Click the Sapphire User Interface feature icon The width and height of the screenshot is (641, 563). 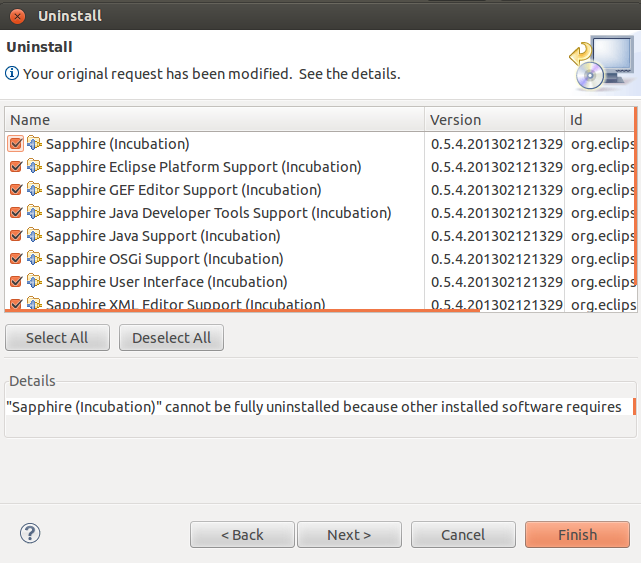(x=34, y=282)
